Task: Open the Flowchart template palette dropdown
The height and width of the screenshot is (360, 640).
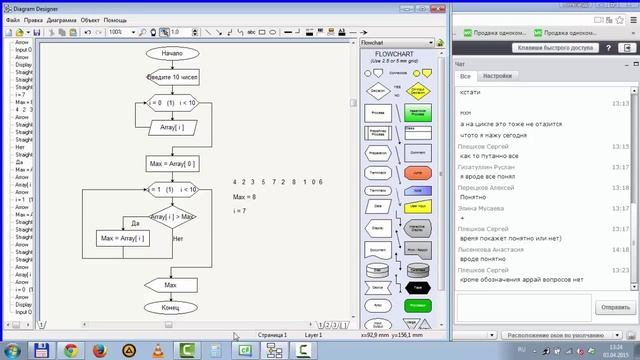Action: point(431,42)
